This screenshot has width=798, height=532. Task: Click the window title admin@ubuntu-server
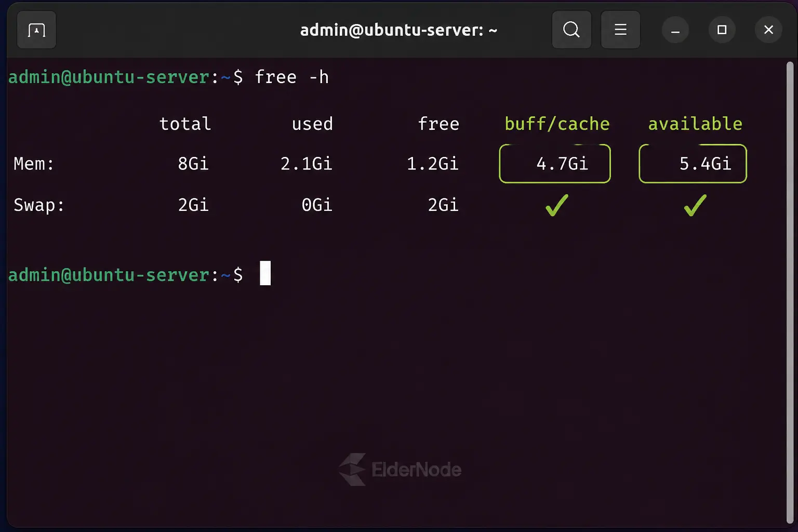point(398,30)
